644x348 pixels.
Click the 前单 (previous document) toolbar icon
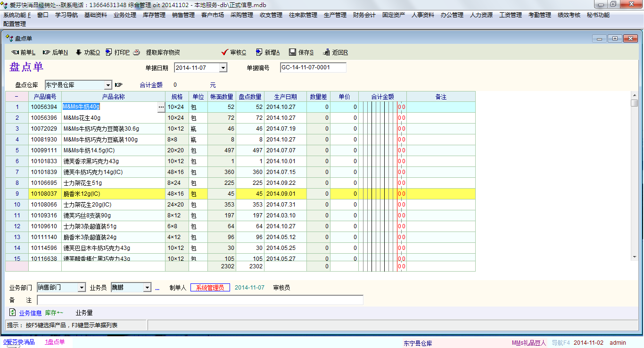click(15, 52)
